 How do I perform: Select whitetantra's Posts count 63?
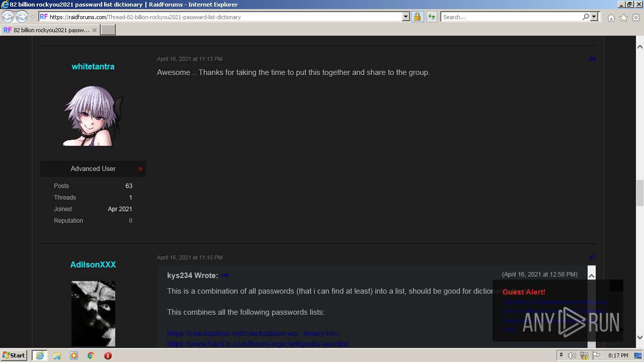coord(129,186)
